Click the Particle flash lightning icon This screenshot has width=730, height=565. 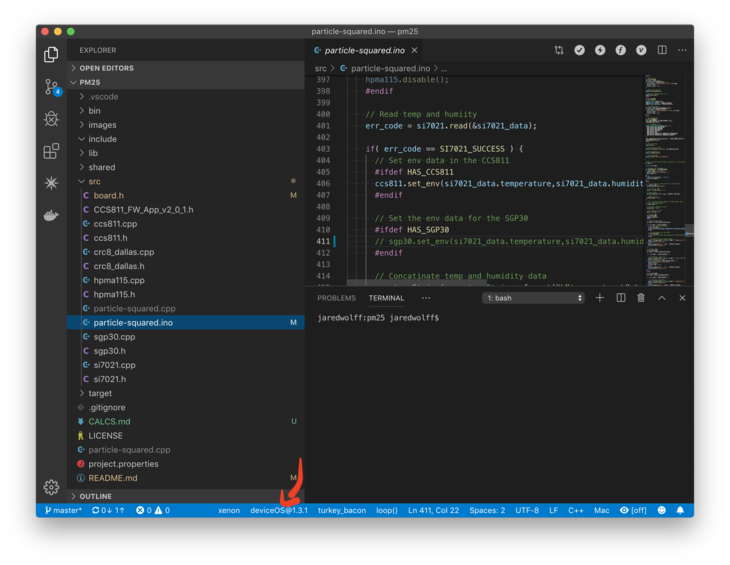pyautogui.click(x=600, y=50)
